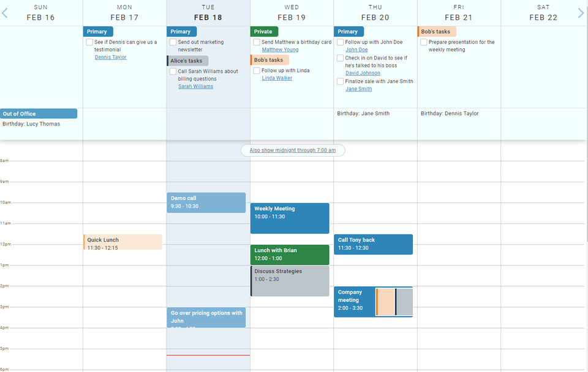Show midnight through 7:00 am hours
The height and width of the screenshot is (372, 588).
point(292,150)
